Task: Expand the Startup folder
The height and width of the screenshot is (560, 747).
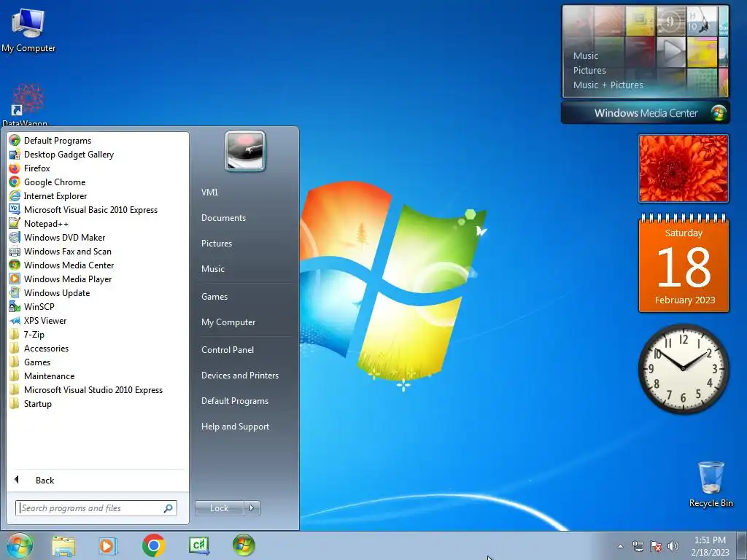Action: coord(31,402)
